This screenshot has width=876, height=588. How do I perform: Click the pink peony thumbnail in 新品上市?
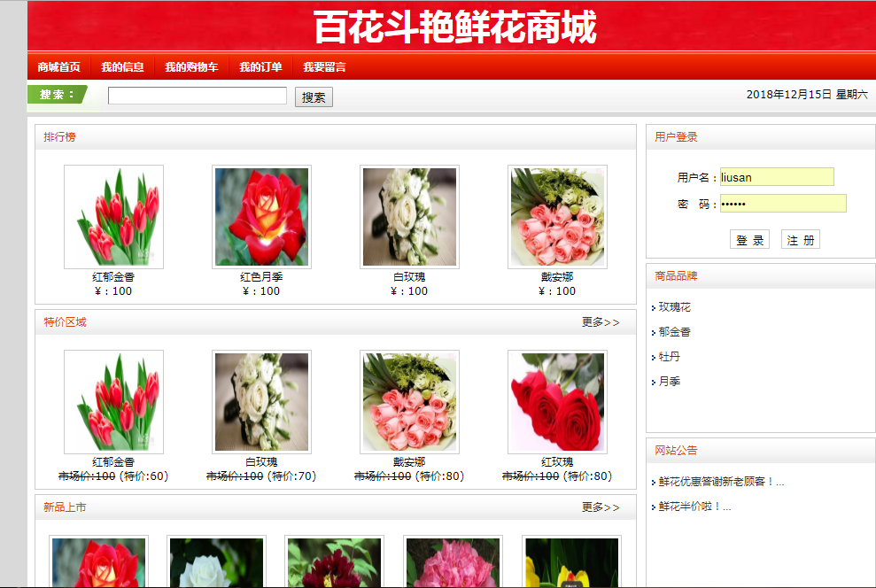click(454, 561)
